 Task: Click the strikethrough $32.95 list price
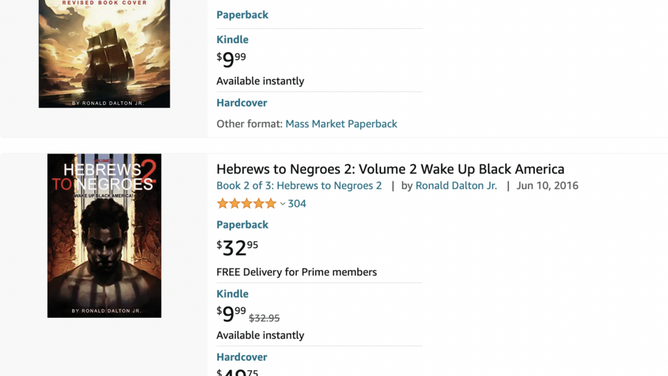[x=264, y=318]
